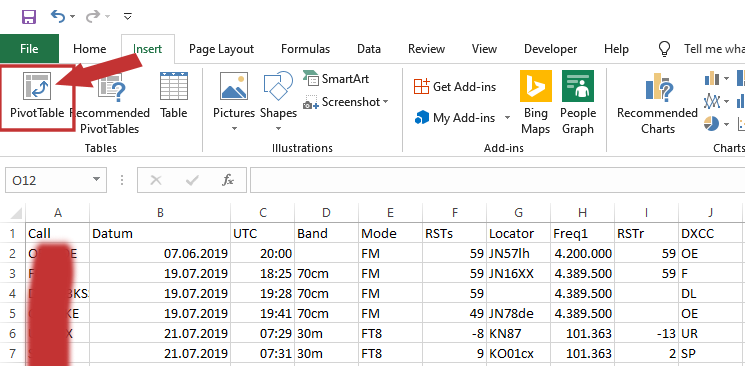Screen dimensions: 745x366
Task: Expand the Shapes dropdown arrow
Action: click(278, 129)
